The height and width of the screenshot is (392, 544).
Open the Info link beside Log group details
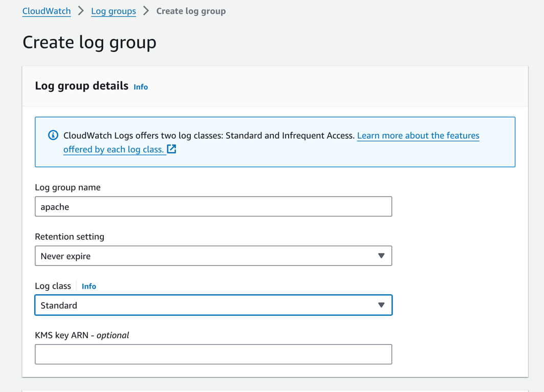click(x=140, y=86)
